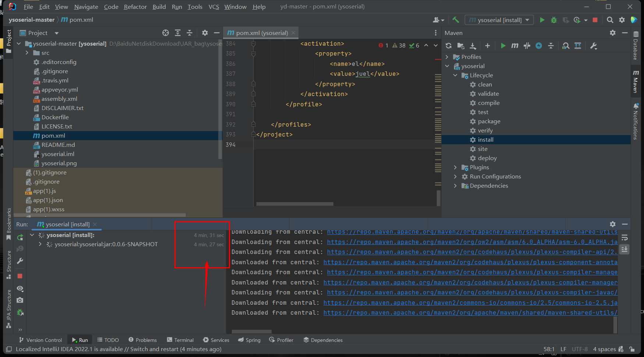The width and height of the screenshot is (644, 357).
Task: Collapse All in the Maven tree toolbar
Action: (551, 46)
